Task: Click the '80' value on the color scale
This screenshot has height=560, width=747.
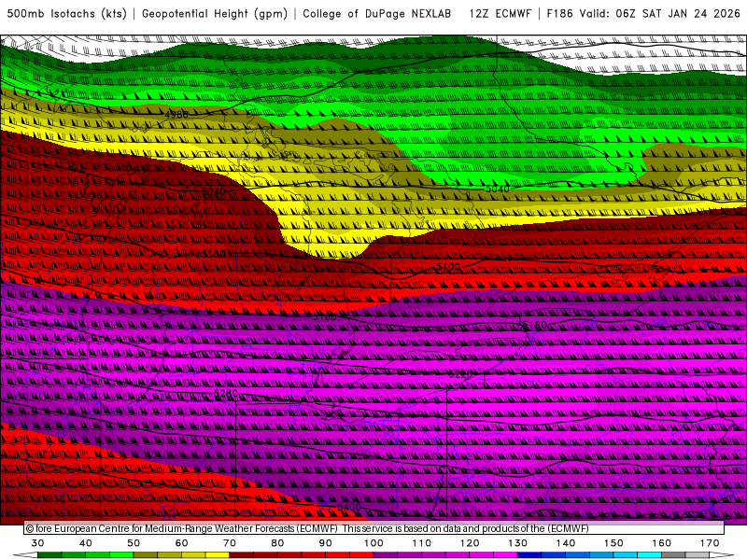Action: (x=277, y=543)
